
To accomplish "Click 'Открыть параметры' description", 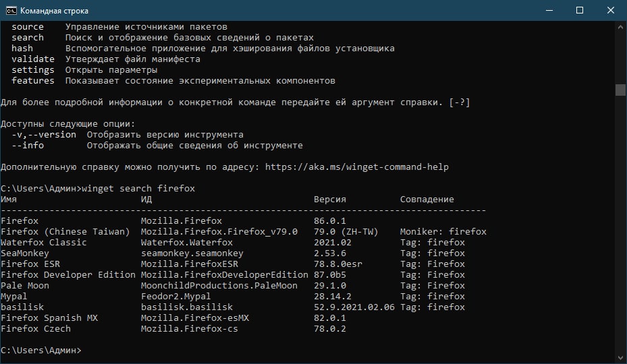I will [x=111, y=70].
